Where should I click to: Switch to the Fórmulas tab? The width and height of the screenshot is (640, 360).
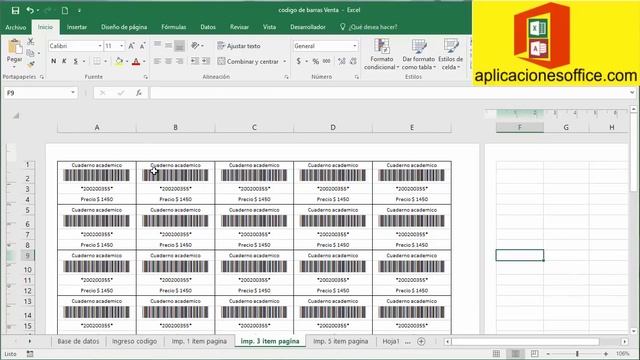tap(173, 27)
